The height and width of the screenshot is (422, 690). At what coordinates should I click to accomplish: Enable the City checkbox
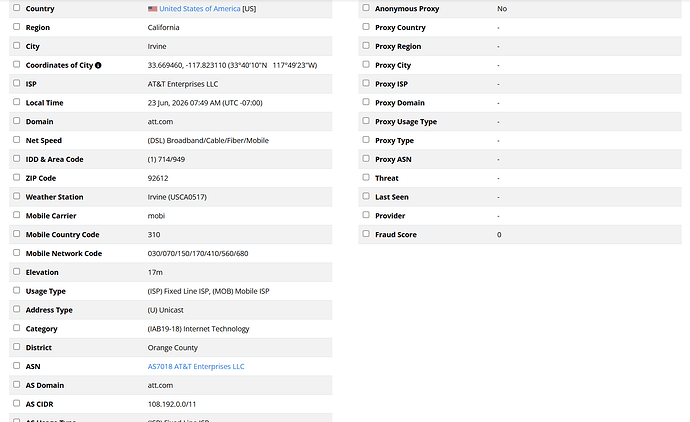pyautogui.click(x=17, y=45)
